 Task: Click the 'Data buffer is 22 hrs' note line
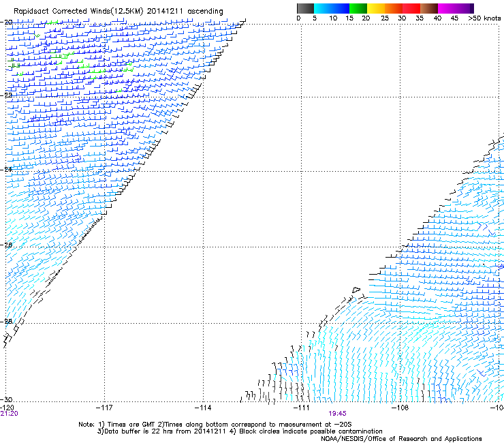[x=240, y=431]
